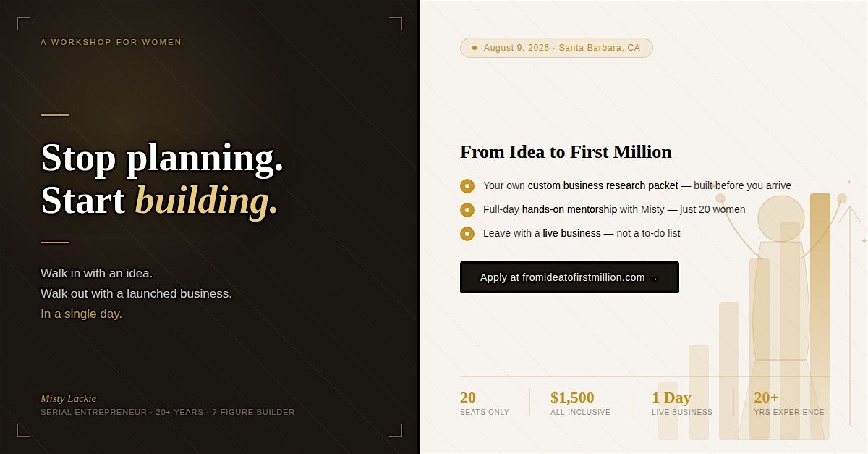Select the August 9, 2026 Santa Barbara badge

click(x=556, y=48)
